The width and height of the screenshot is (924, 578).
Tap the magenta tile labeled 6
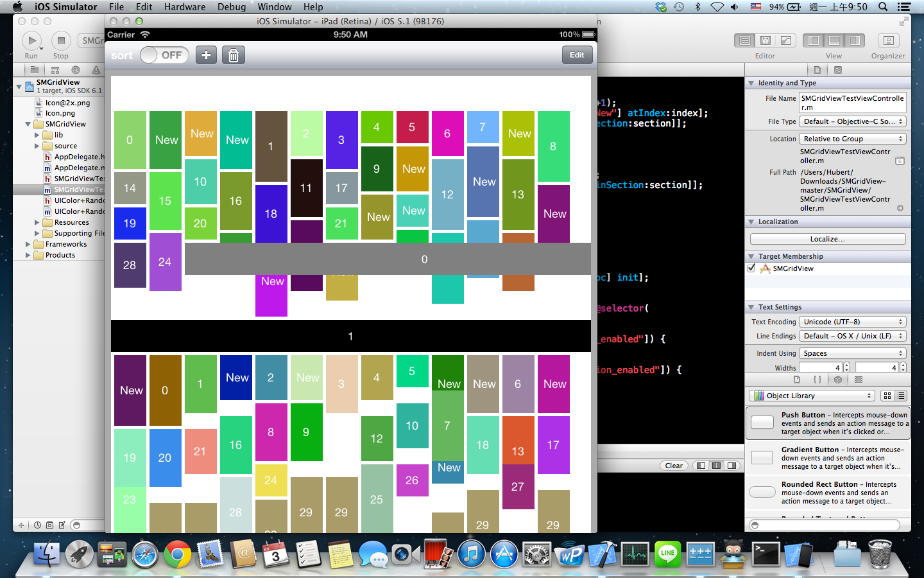(448, 134)
